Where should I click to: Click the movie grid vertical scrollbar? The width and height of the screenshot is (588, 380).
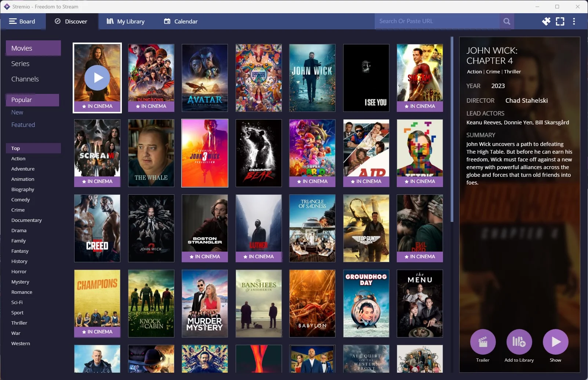[452, 129]
